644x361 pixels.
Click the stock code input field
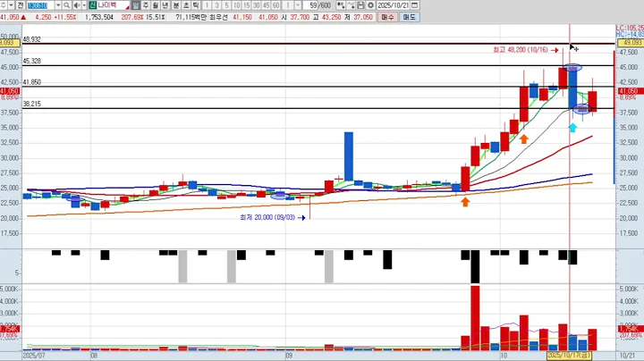pyautogui.click(x=40, y=5)
